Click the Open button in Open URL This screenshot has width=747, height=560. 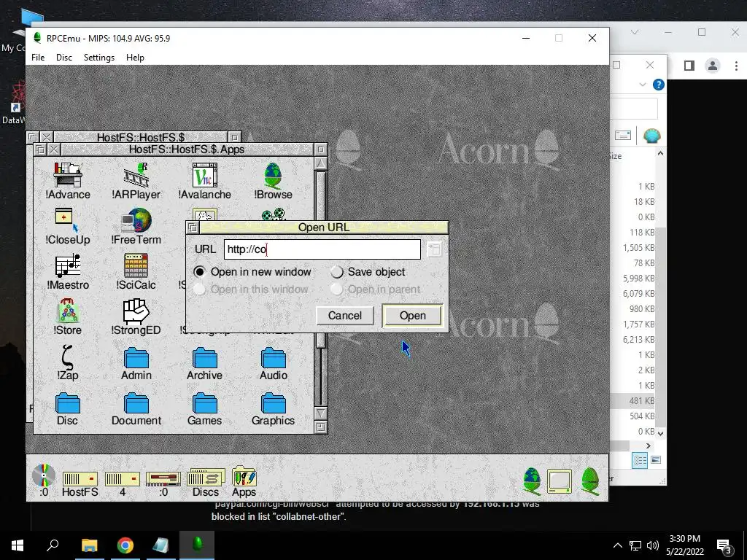(413, 316)
